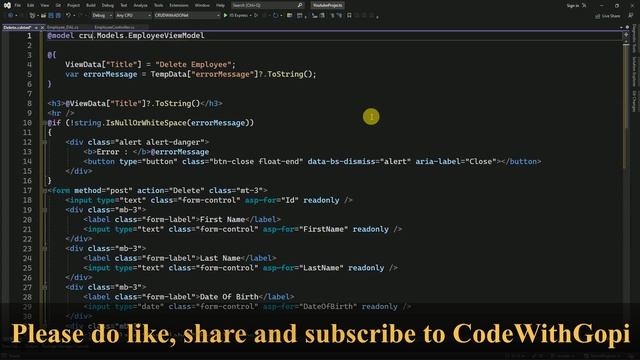
Task: Open the editor tab list dropdown arrow
Action: (x=621, y=27)
